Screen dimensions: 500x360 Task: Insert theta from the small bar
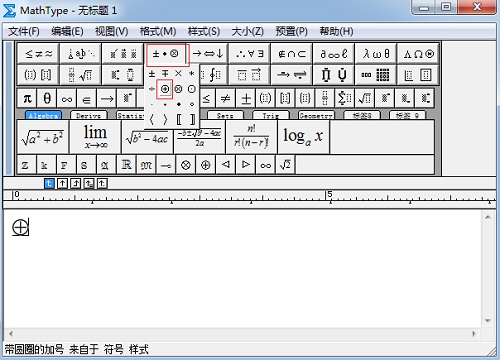(47, 98)
